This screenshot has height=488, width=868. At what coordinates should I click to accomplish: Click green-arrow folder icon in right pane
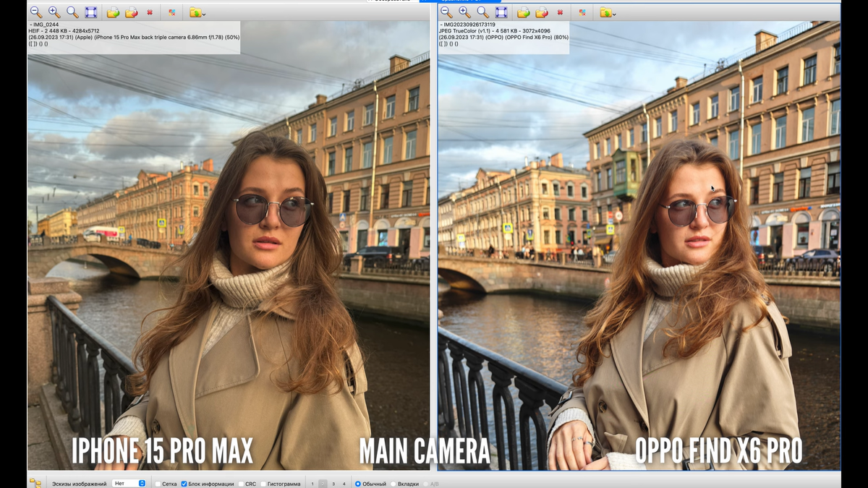523,12
